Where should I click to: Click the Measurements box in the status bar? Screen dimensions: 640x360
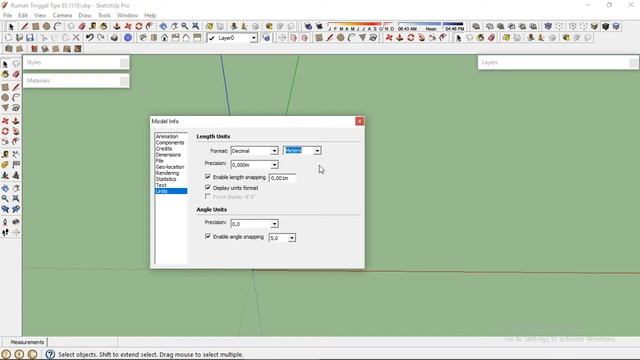(x=83, y=342)
